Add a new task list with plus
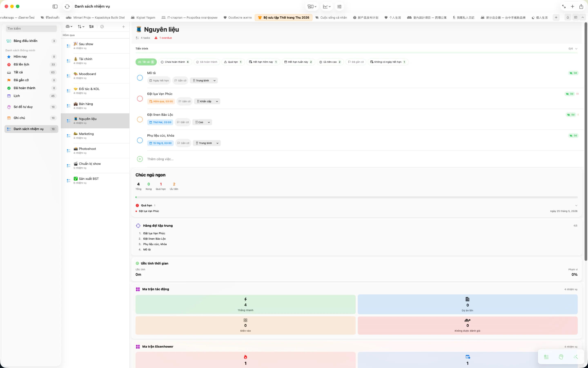Image resolution: width=588 pixels, height=368 pixels. click(x=124, y=27)
